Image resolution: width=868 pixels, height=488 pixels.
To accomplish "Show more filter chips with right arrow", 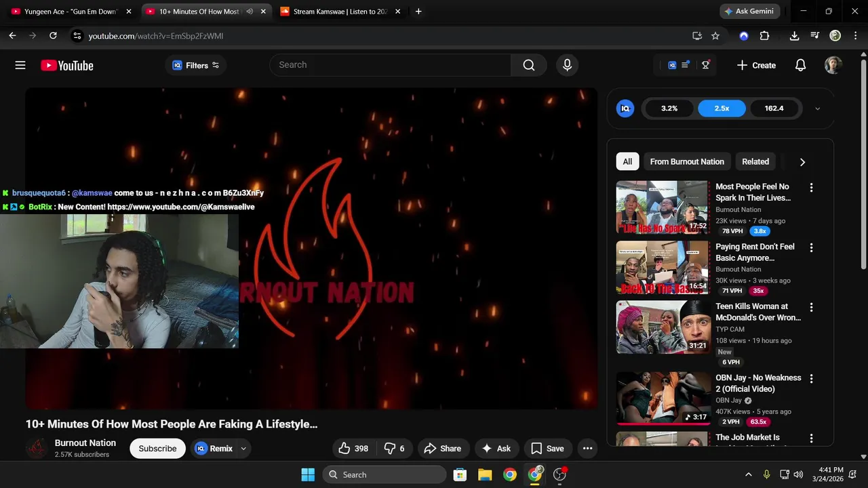I will pos(802,162).
